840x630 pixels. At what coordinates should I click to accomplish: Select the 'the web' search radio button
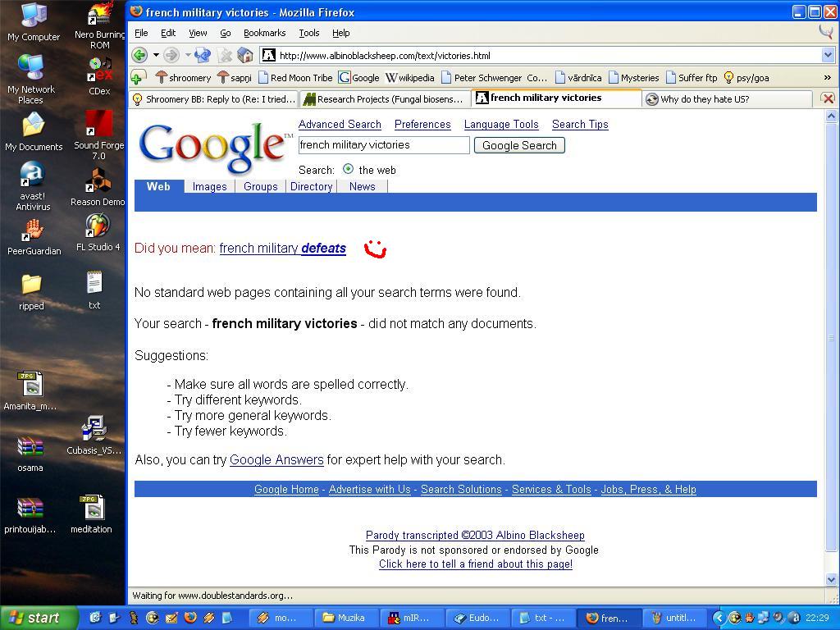348,169
